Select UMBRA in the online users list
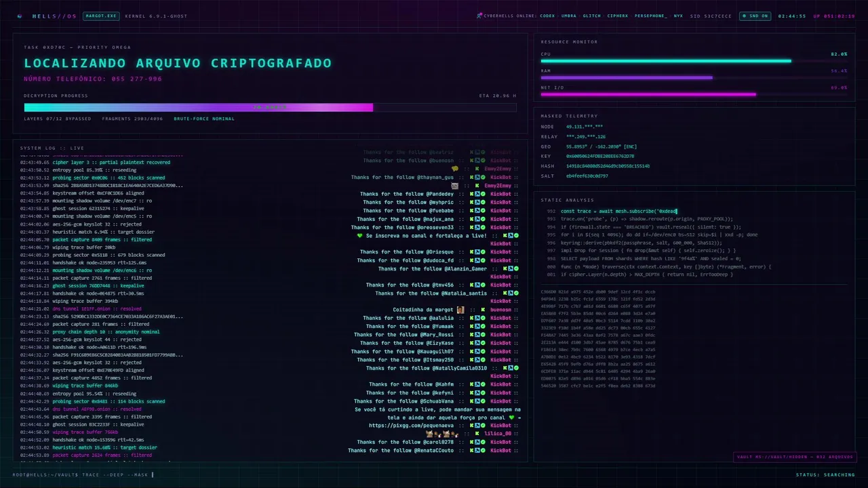The image size is (868, 488). pyautogui.click(x=569, y=16)
